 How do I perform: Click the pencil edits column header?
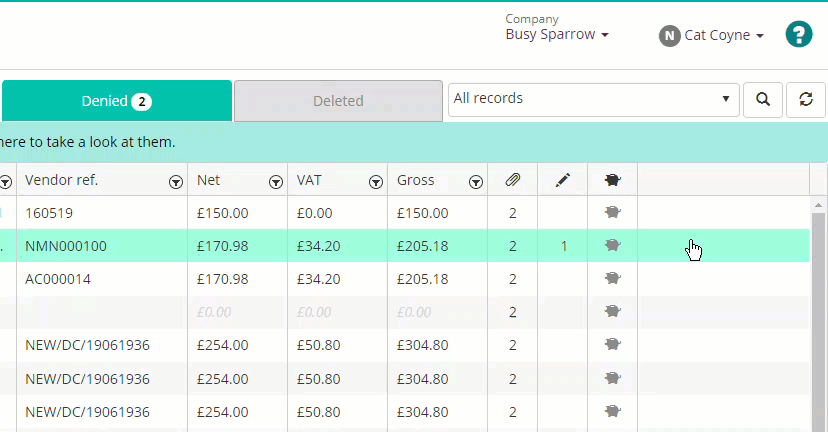(562, 180)
